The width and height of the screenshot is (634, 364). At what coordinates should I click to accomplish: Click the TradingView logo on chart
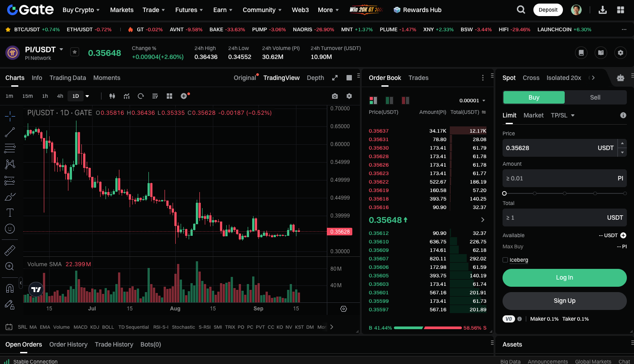click(x=36, y=289)
